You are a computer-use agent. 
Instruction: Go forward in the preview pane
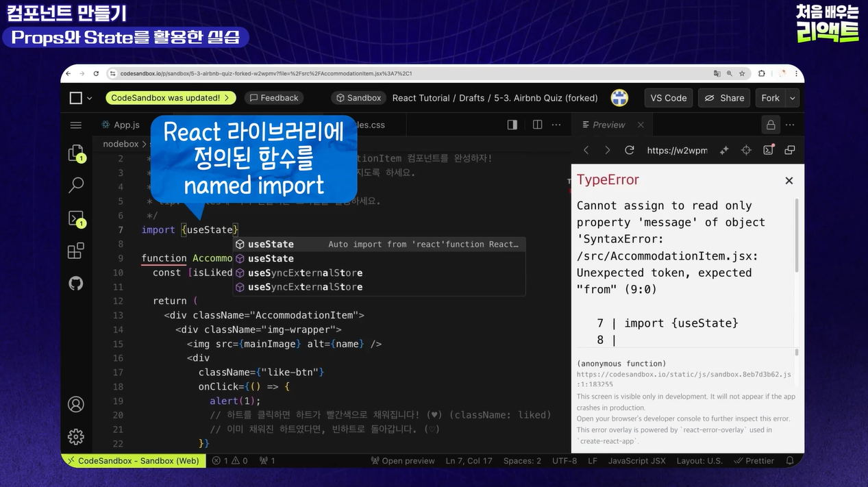coord(607,150)
